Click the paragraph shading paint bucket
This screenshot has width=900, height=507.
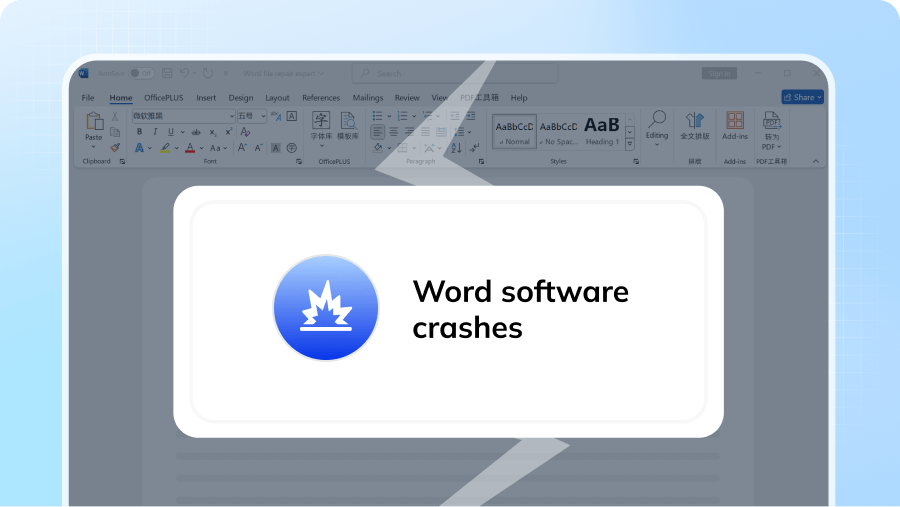(378, 148)
